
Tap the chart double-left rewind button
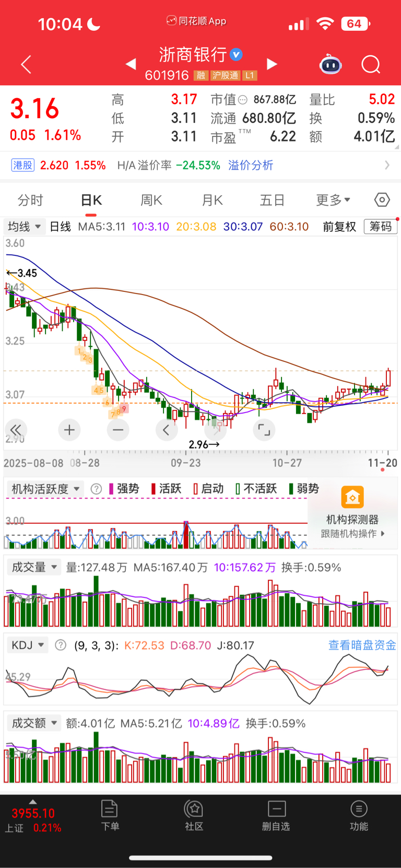16,430
